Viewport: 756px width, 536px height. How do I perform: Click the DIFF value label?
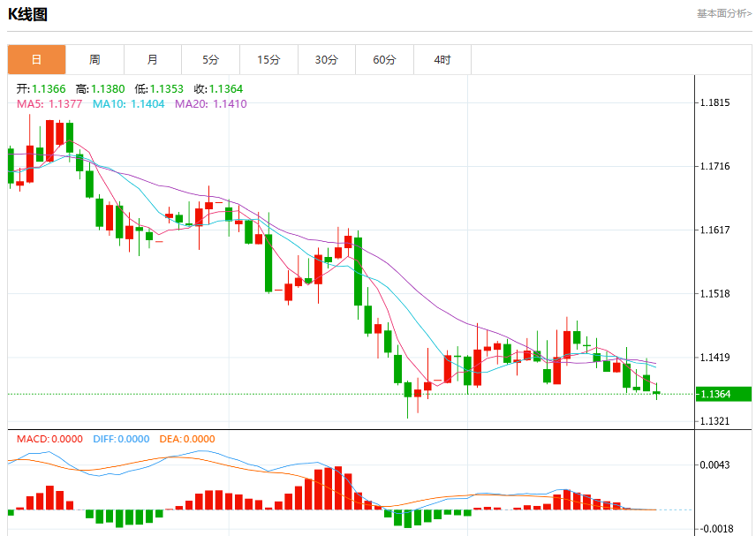coord(121,439)
